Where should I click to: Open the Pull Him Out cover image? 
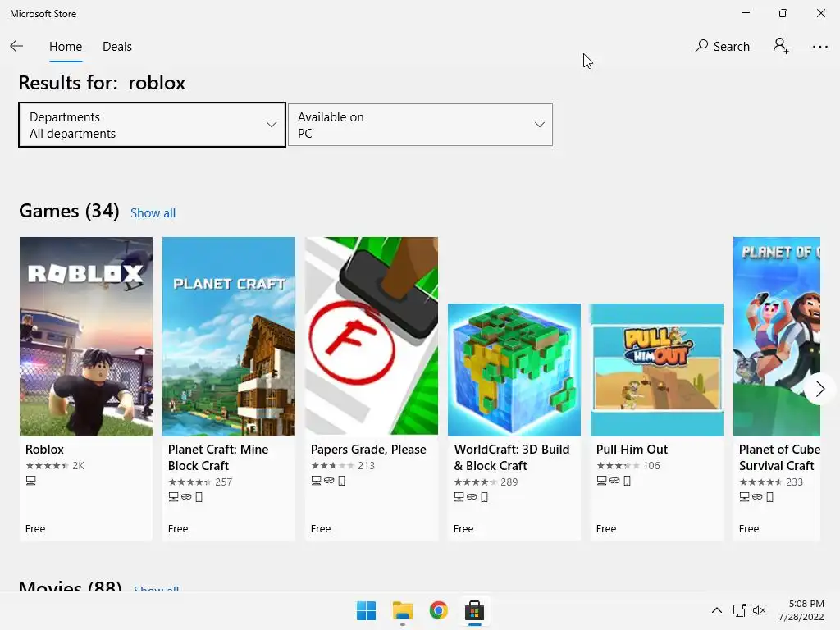[657, 370]
